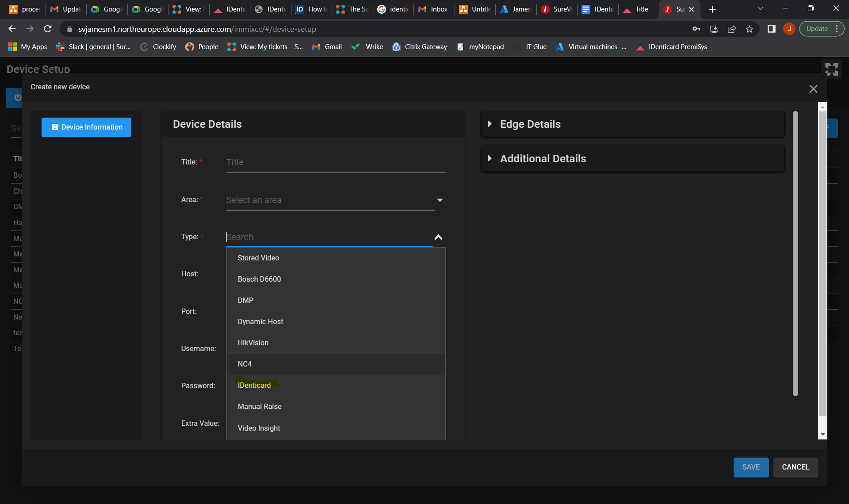Screen dimensions: 849x504
Task: Switch to the Title browser tab
Action: pyautogui.click(x=639, y=9)
